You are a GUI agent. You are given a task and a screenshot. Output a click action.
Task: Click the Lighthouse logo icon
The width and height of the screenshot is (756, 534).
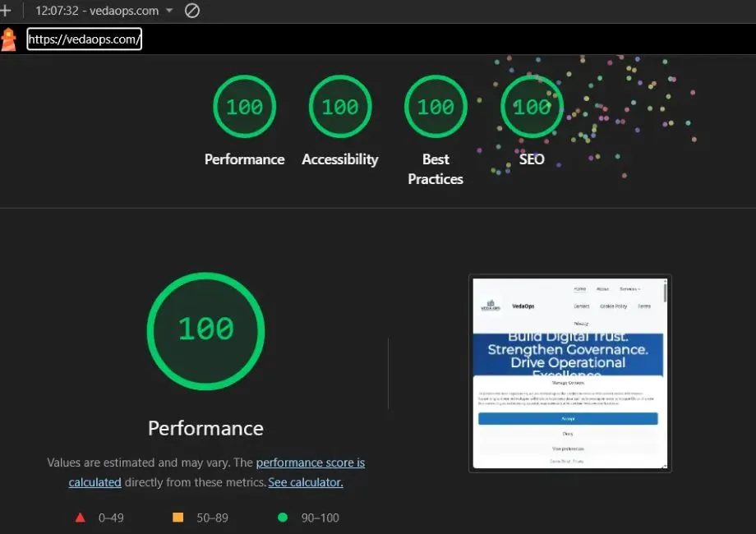coord(8,39)
